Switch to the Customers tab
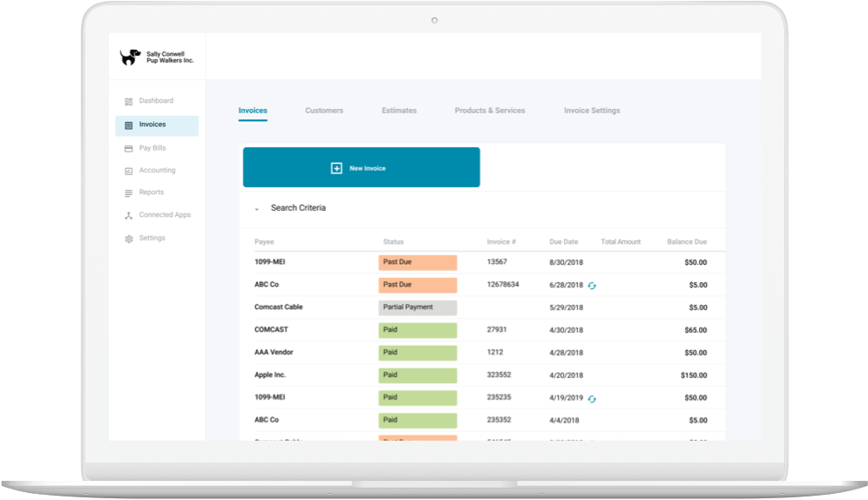Screen dimensions: 868x500 pos(323,111)
